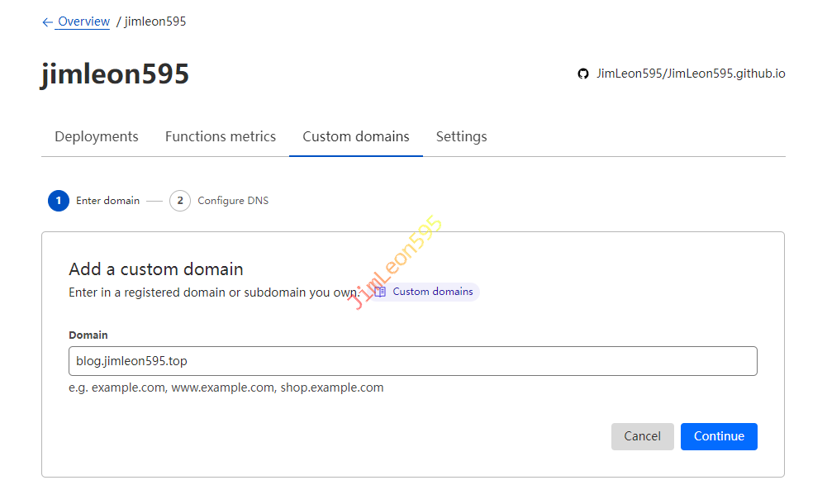The image size is (827, 504).
Task: Click Continue to proceed to DNS
Action: click(x=719, y=436)
